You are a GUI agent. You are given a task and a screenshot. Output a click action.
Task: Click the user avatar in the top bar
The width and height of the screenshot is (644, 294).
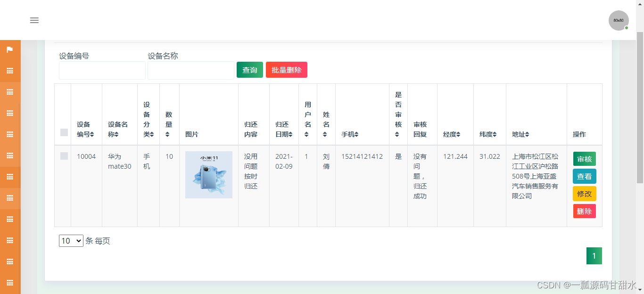tap(619, 20)
